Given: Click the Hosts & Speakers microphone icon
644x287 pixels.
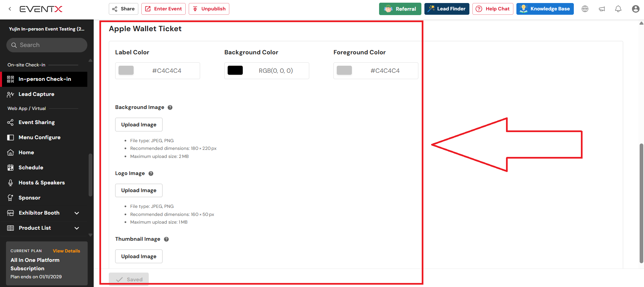Looking at the screenshot, I should click(x=10, y=183).
